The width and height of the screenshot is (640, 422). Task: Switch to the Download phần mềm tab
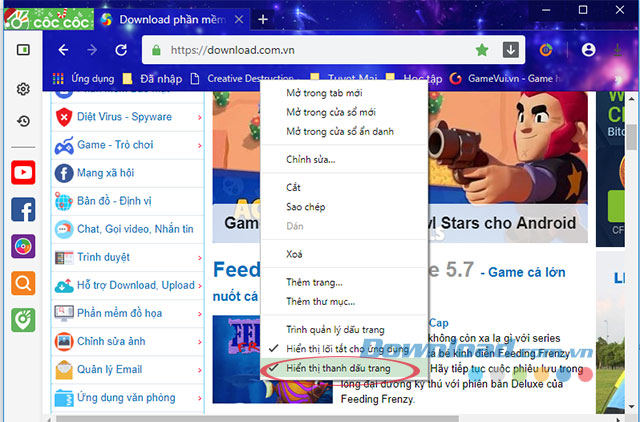[173, 19]
